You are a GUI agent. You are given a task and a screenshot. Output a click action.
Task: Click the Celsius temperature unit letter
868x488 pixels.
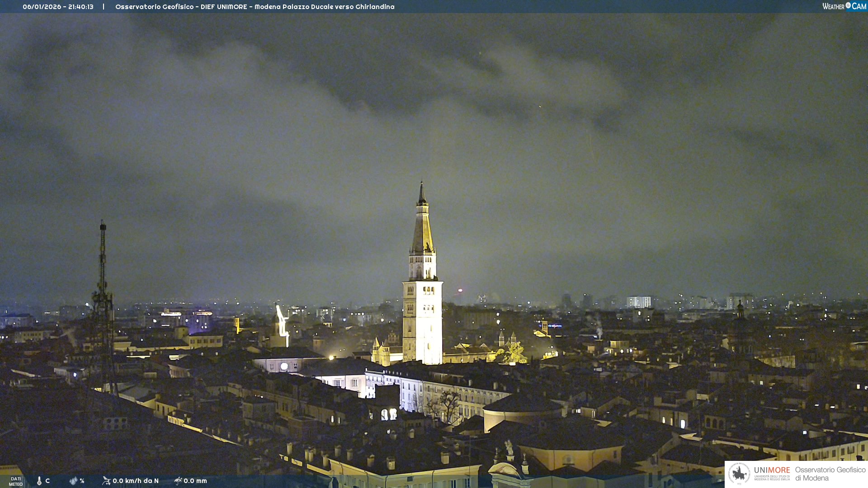pos(47,481)
